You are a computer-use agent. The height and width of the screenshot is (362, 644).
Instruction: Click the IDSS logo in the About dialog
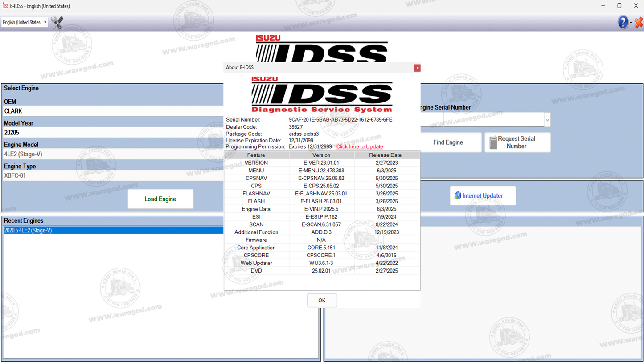[x=322, y=94]
